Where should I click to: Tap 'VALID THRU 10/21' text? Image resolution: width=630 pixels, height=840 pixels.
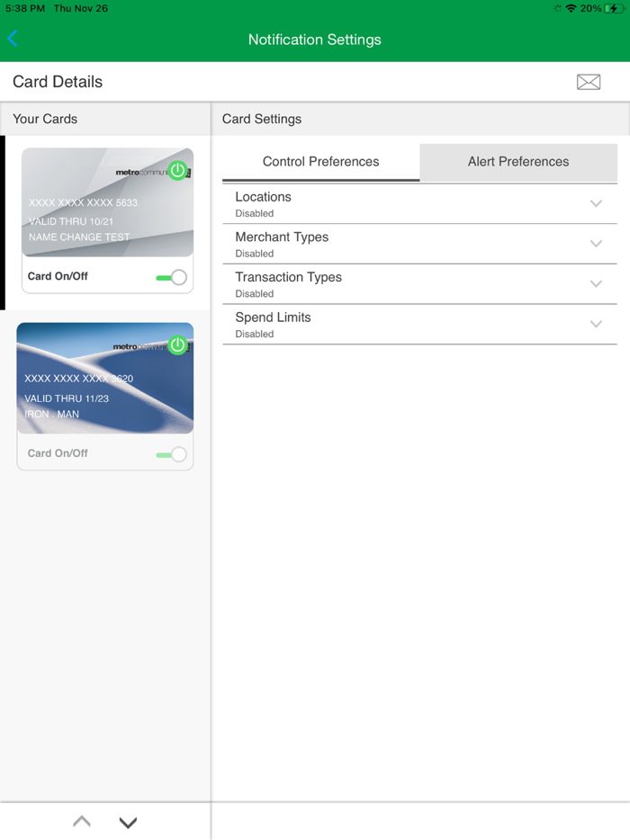71,221
